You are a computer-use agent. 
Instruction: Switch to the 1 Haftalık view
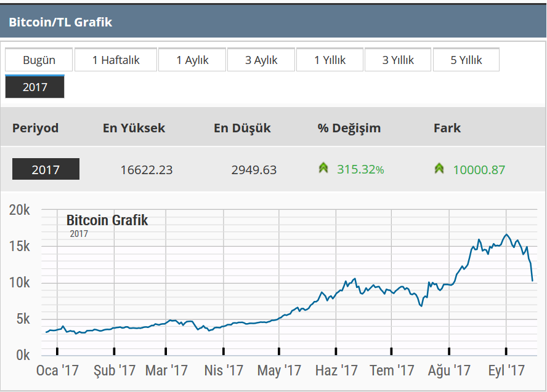pos(115,60)
